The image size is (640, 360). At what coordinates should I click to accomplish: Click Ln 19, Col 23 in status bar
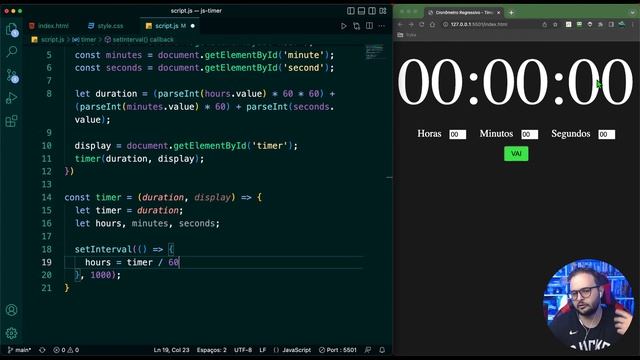[171, 350]
